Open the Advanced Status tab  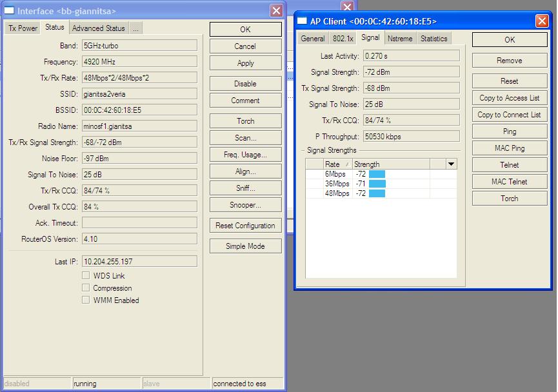click(x=99, y=28)
